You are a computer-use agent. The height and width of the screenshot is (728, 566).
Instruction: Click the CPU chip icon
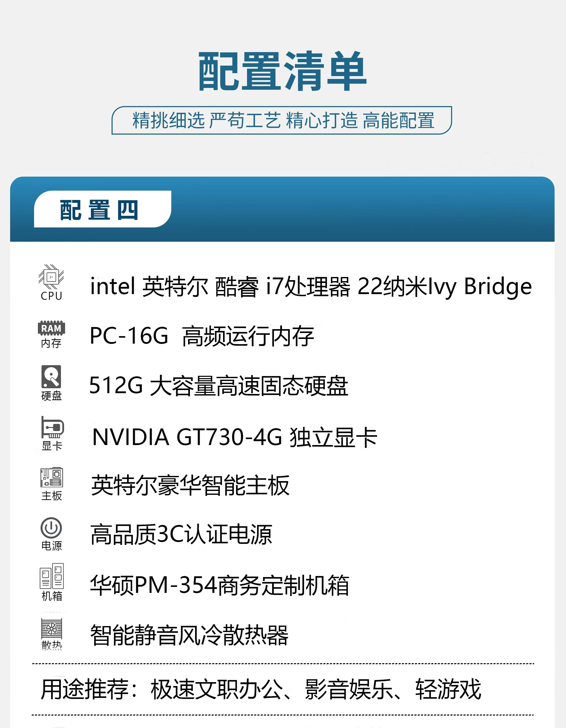click(x=51, y=277)
